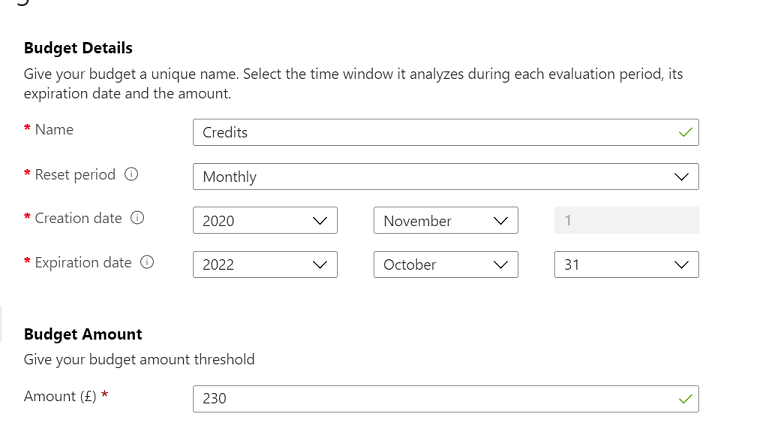
Task: Expand the Creation date year 2020 dropdown
Action: (265, 220)
